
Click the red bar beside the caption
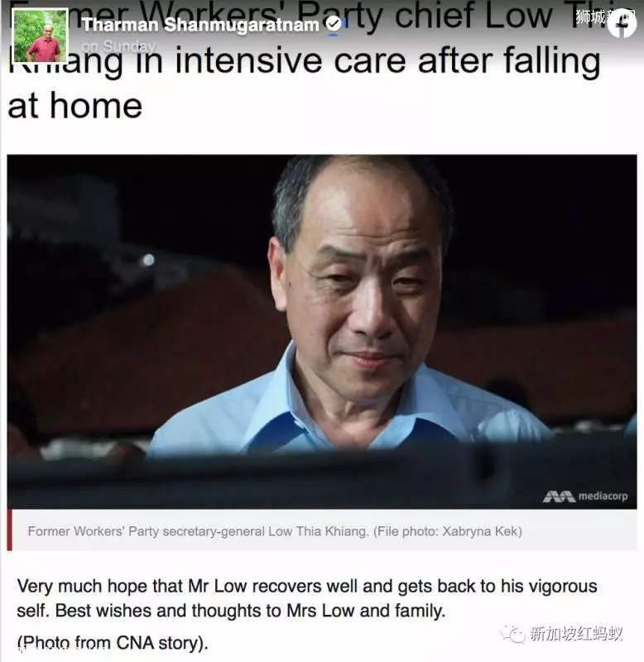click(9, 530)
